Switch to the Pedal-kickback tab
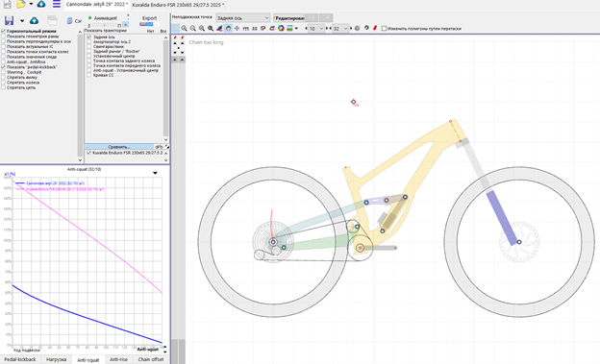Viewport: 600px width, 364px height. (x=20, y=359)
